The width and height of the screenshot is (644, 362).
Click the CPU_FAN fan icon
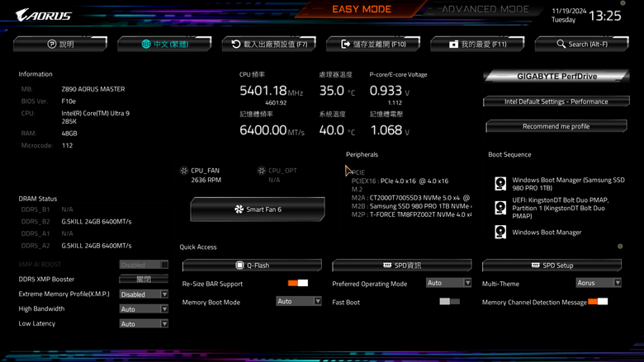(x=184, y=171)
